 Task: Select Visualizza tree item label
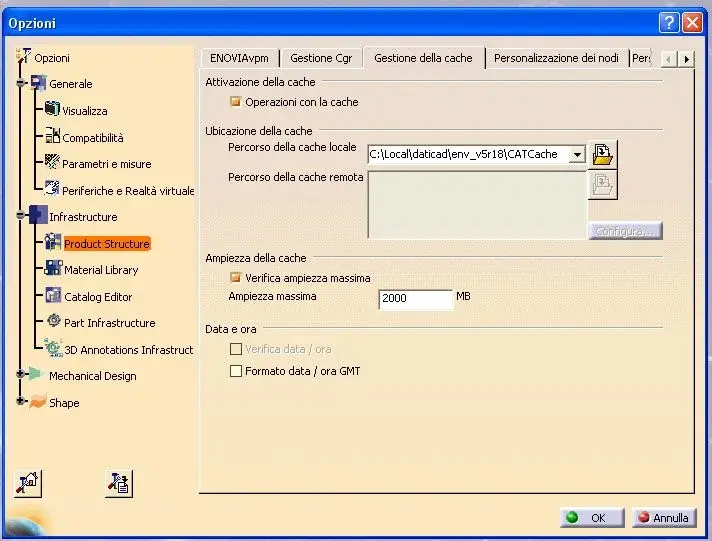coord(85,111)
